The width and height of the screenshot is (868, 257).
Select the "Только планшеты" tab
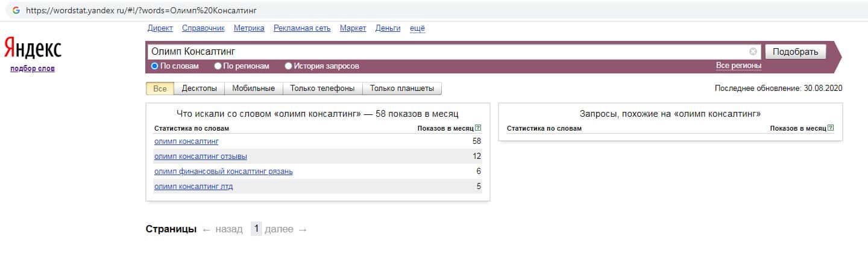tap(401, 88)
